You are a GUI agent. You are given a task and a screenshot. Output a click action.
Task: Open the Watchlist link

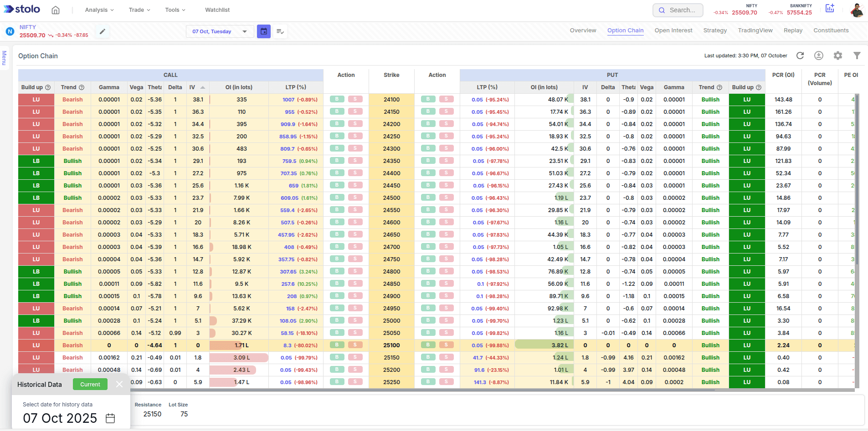[x=217, y=10]
